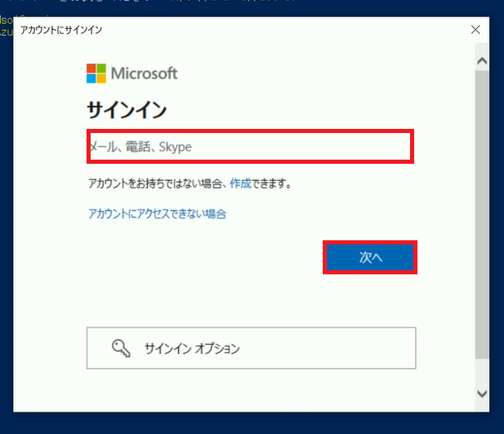Image resolution: width=504 pixels, height=434 pixels.
Task: Click the vertical scrollbar thumb
Action: coord(482,215)
